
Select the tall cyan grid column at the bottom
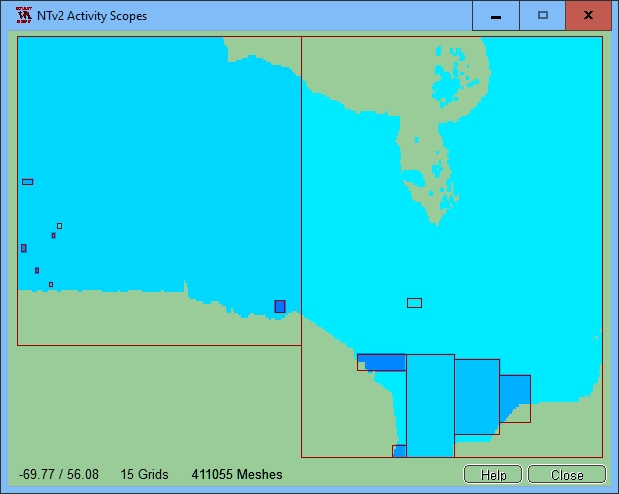click(430, 405)
